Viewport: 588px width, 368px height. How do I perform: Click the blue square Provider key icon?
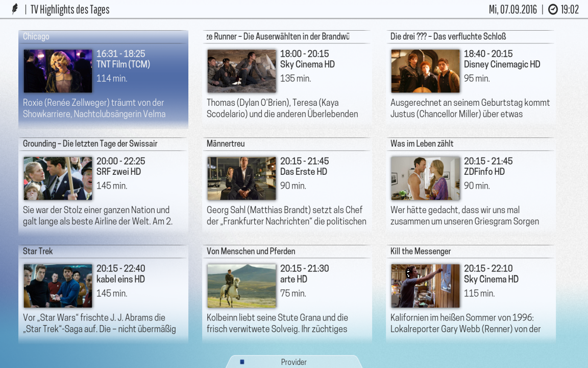click(242, 362)
